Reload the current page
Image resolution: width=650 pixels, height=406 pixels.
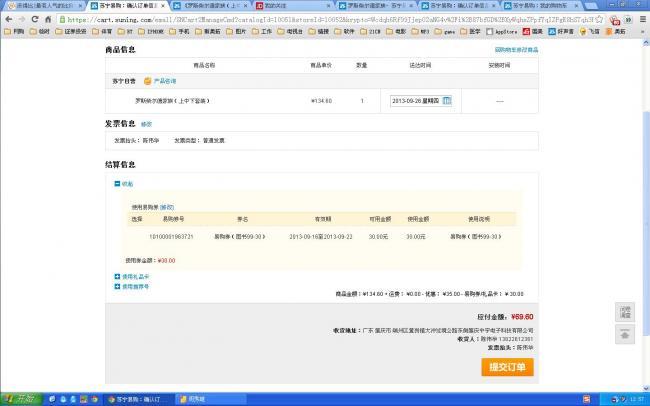[x=35, y=19]
